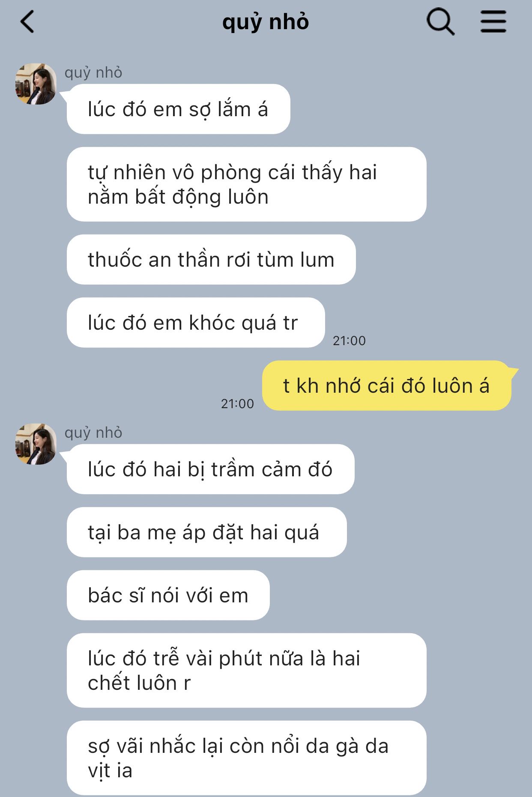Open the chat search magnifier icon
This screenshot has height=797, width=532.
pyautogui.click(x=440, y=22)
